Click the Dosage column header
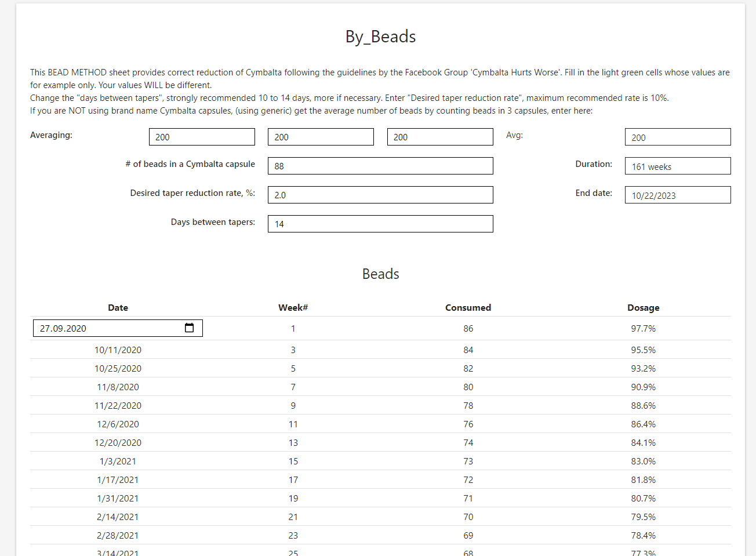The height and width of the screenshot is (556, 756). tap(644, 307)
